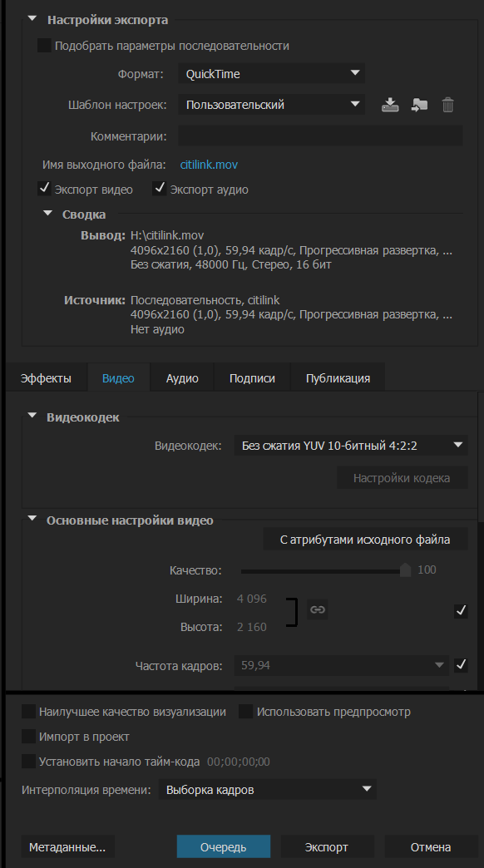484x868 pixels.
Task: Toggle the width-height link icon
Action: 318,609
